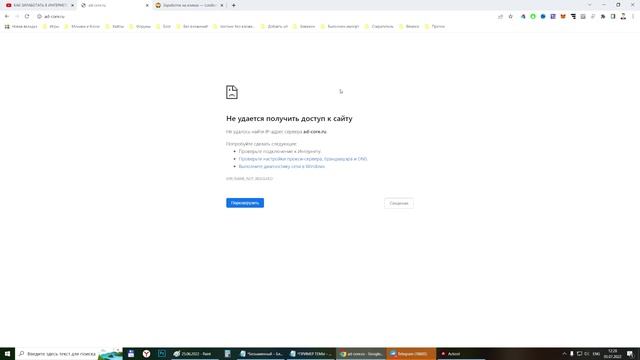Switch to the Telegram taskbar button

point(411,353)
